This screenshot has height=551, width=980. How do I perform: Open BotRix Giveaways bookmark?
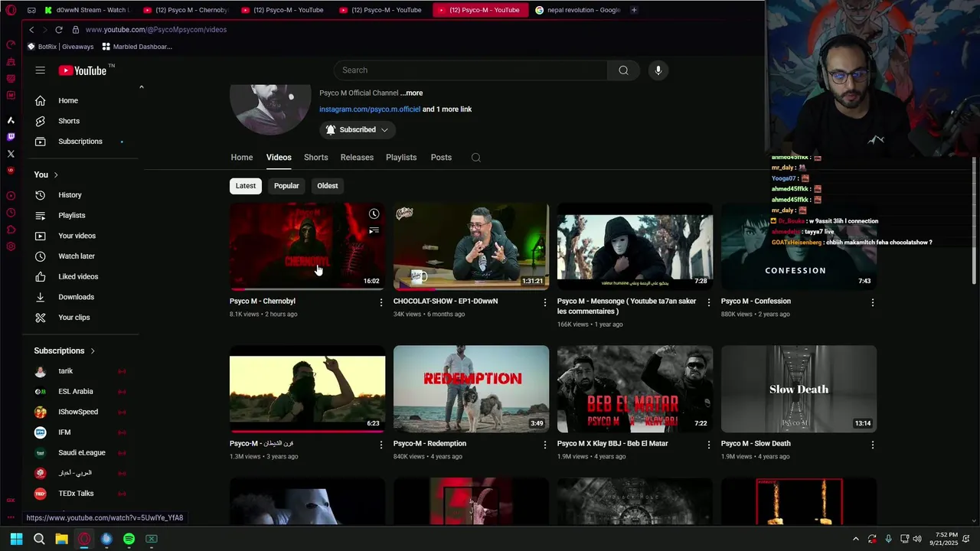tap(60, 47)
